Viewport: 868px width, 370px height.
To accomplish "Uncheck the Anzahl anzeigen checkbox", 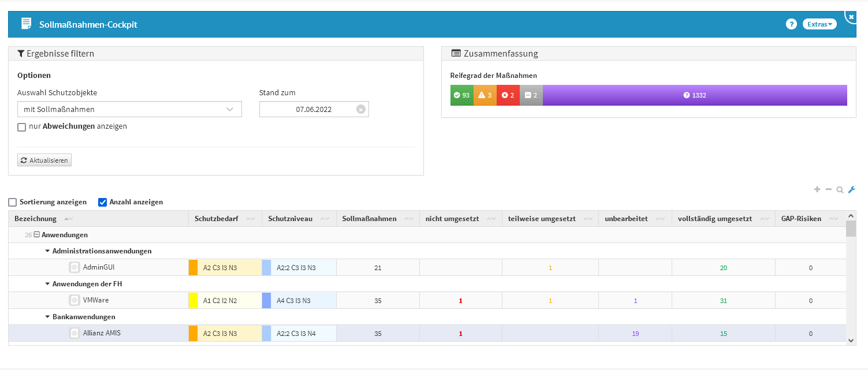I will click(x=103, y=203).
